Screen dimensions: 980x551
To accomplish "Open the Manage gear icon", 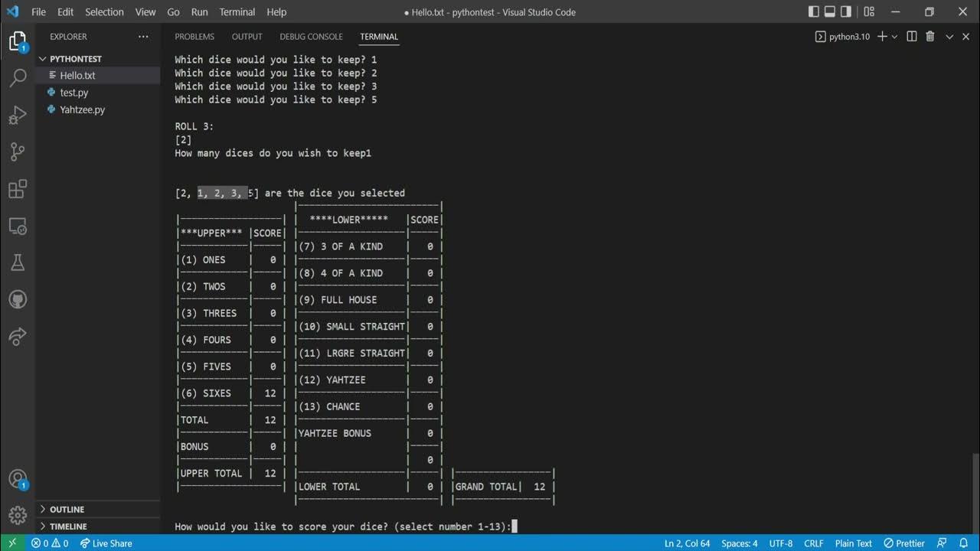I will pos(18,514).
